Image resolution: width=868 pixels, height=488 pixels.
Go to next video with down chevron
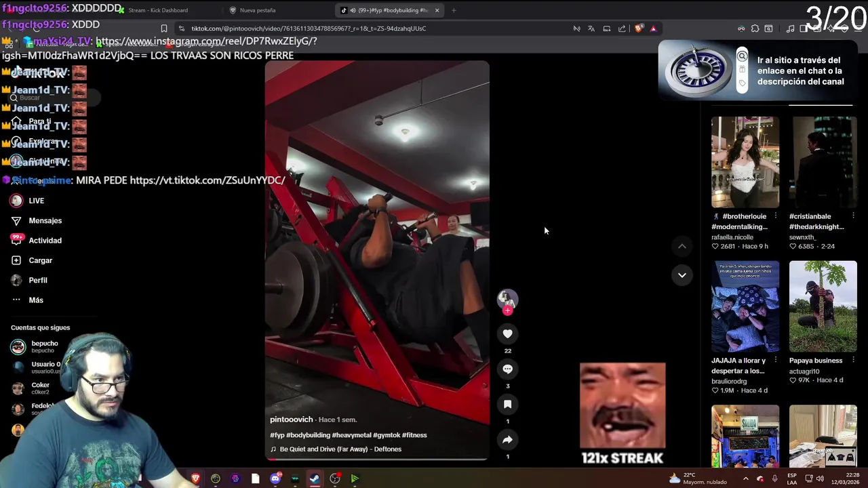click(x=682, y=274)
